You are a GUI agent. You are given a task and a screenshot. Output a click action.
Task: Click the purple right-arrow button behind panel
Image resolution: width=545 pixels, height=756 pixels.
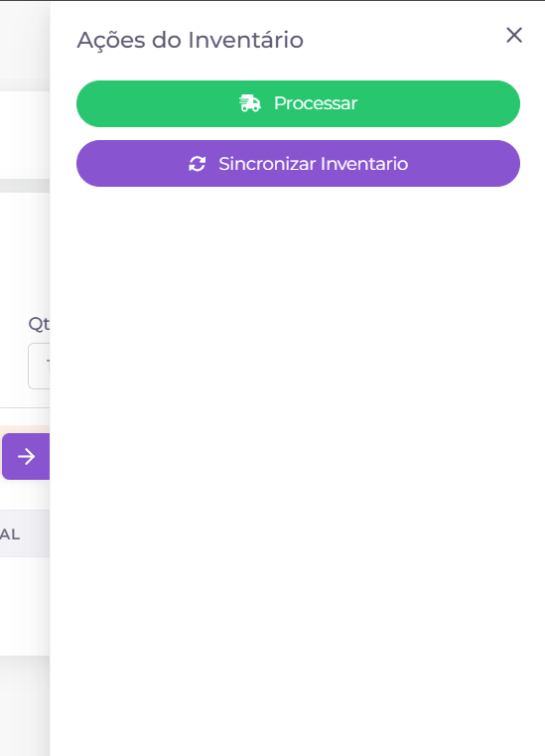[x=26, y=456]
